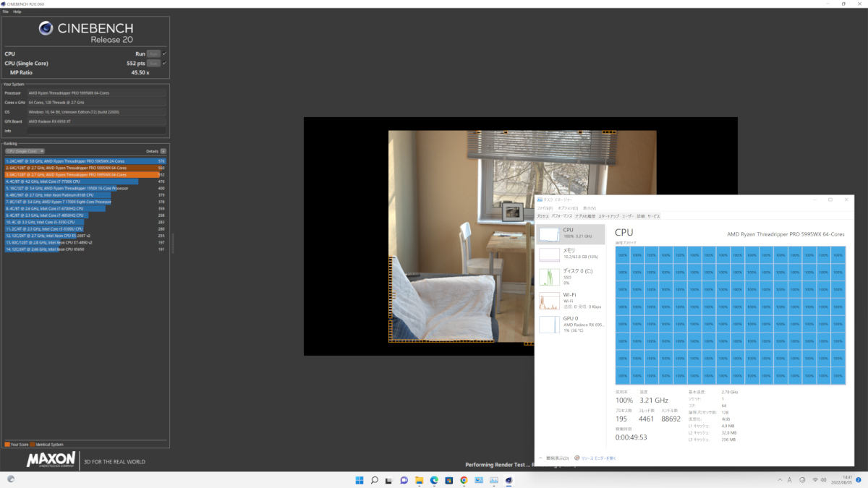868x488 pixels.
Task: Open the ファイル menu in Task Manager
Action: (544, 208)
